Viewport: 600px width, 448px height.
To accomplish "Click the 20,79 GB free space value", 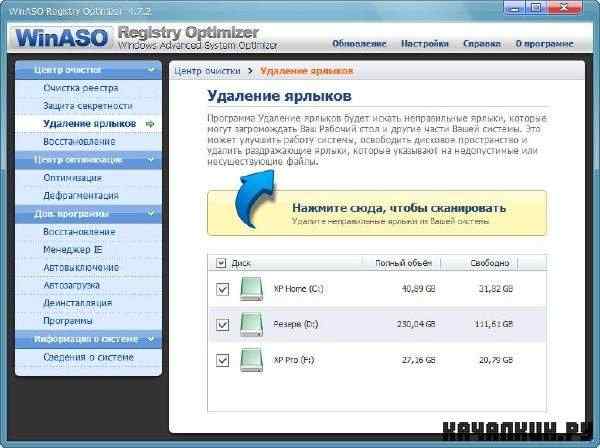I will tap(496, 360).
